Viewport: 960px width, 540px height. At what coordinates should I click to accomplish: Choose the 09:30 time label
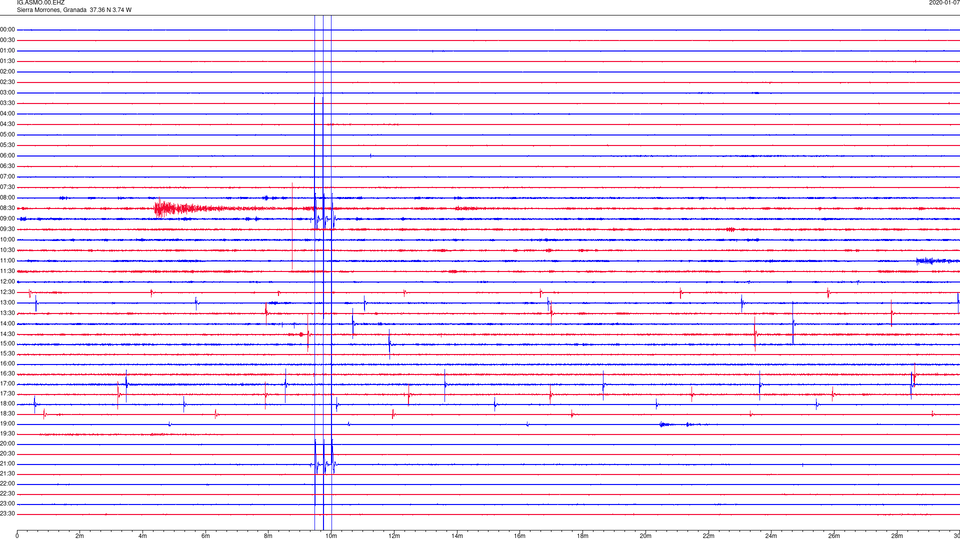[x=7, y=229]
